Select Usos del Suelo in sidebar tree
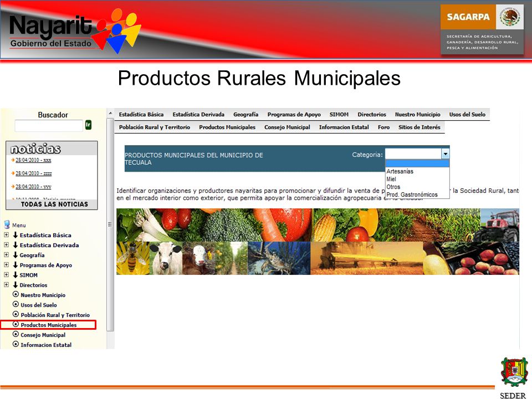 [x=39, y=305]
